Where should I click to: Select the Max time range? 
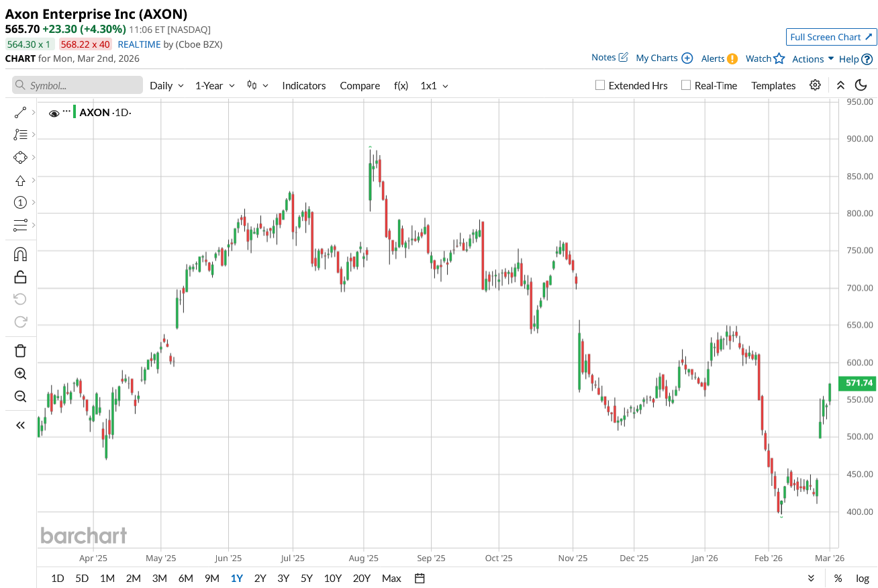391,578
